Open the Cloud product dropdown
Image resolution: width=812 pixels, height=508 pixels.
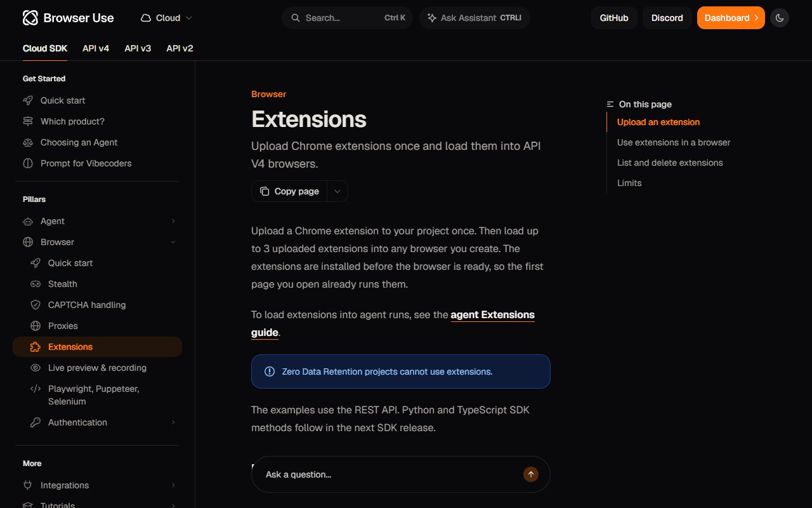(167, 18)
